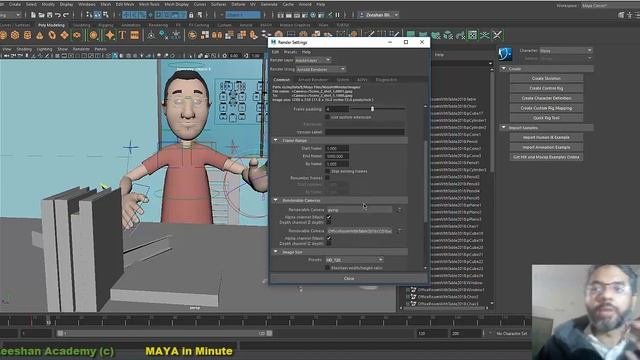
Task: Toggle Use custom extension checkbox
Action: [327, 117]
